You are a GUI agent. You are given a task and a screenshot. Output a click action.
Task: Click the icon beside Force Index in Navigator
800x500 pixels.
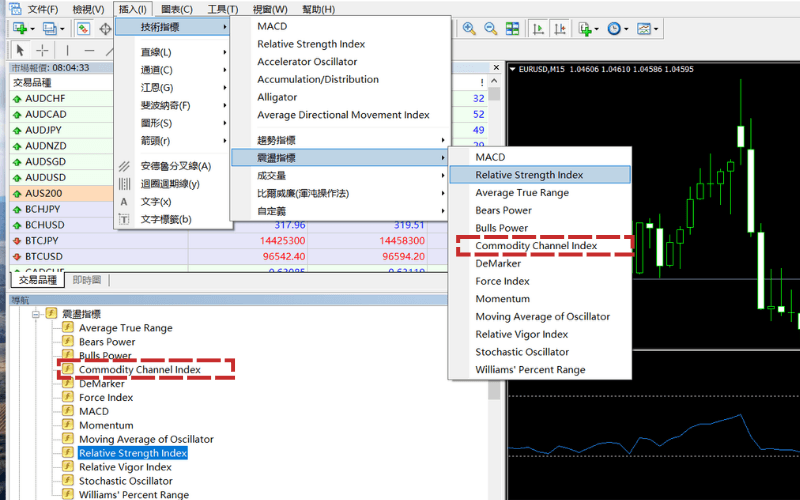click(68, 396)
